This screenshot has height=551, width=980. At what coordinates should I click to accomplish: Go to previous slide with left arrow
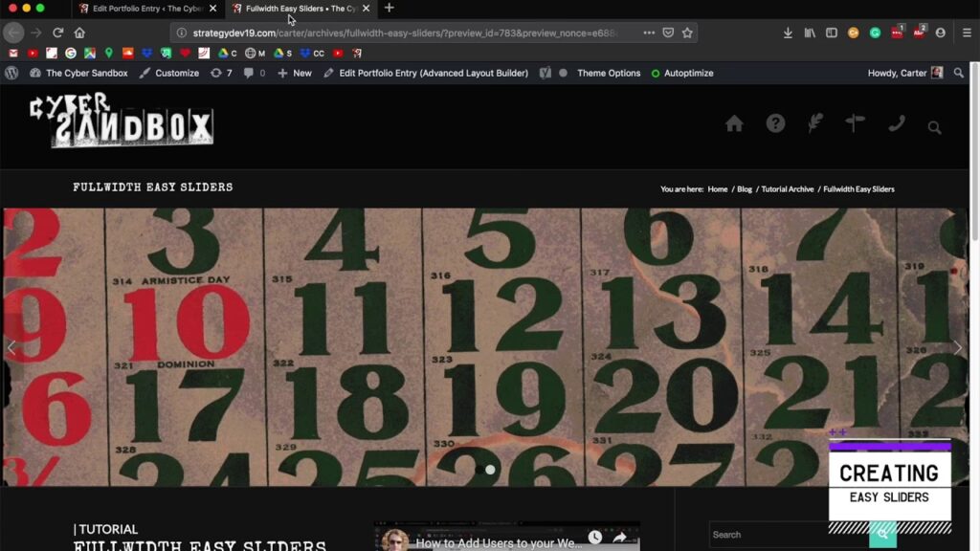coord(11,348)
